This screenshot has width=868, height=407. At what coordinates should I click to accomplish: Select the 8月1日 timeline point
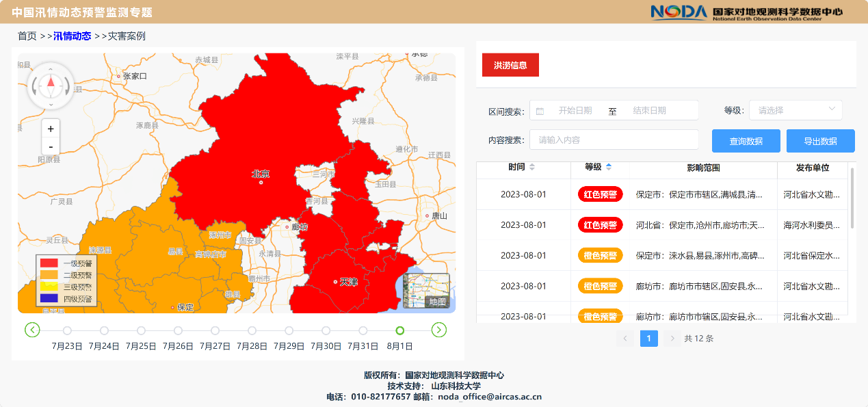[x=400, y=331]
